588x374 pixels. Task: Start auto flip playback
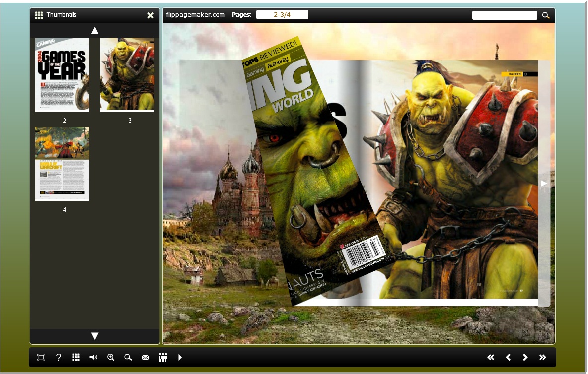(180, 357)
